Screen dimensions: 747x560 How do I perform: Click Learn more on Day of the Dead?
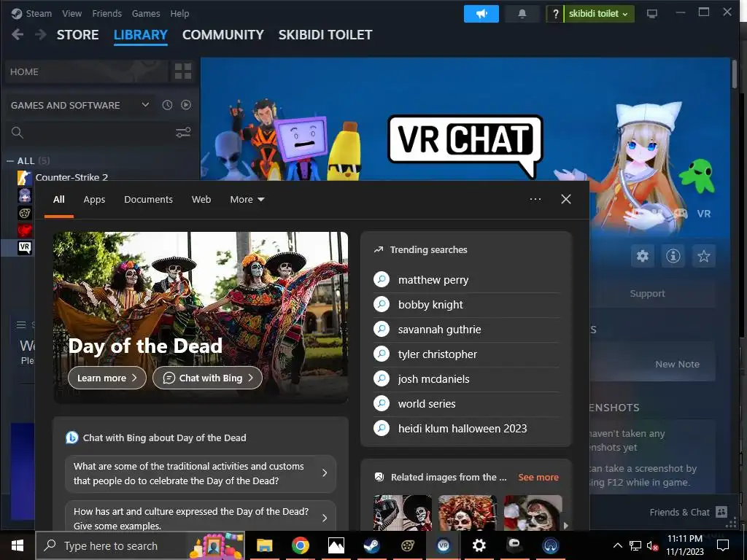[x=107, y=378]
